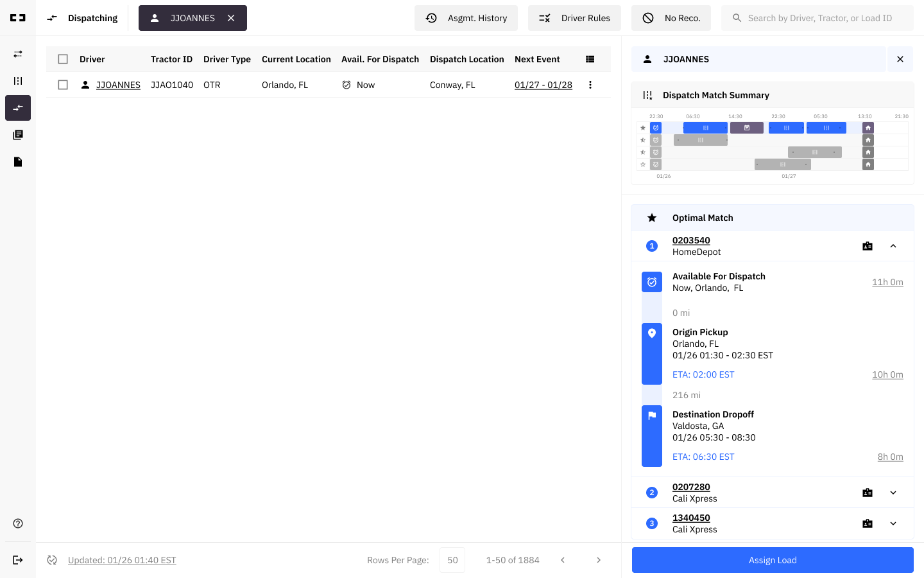924x578 pixels.
Task: Remove the JJOANNES filter chip
Action: [231, 18]
